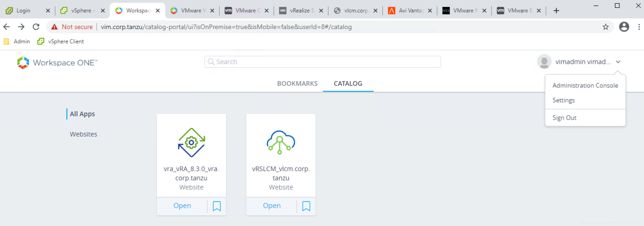Viewport: 644px width, 226px height.
Task: Click vRSLCM_vlcm.corp.tanzu app name
Action: click(281, 173)
